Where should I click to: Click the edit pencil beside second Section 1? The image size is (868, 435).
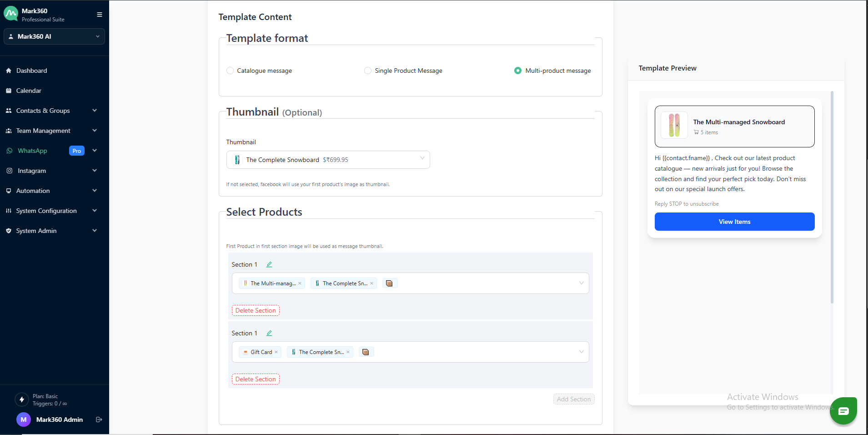coord(269,333)
